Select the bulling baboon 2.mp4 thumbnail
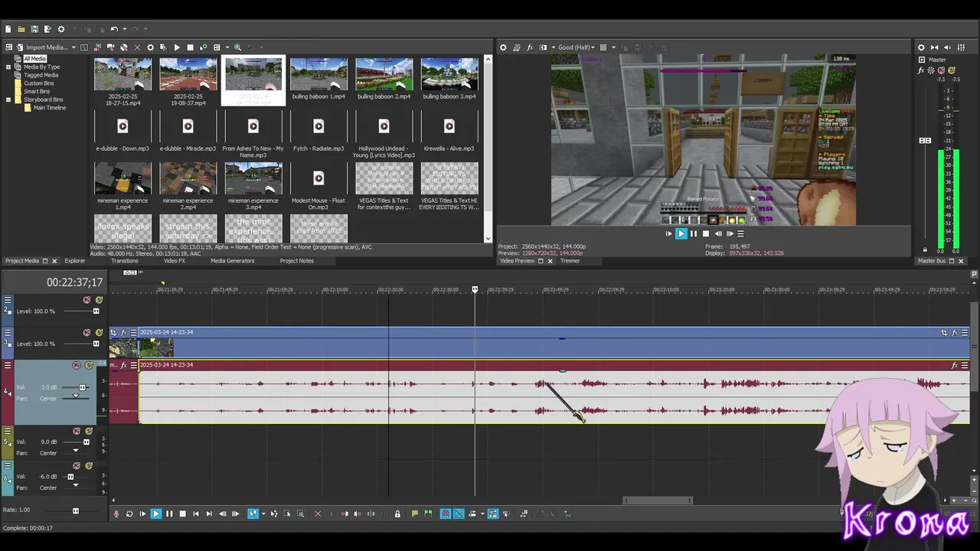This screenshot has height=551, width=980. pos(384,75)
